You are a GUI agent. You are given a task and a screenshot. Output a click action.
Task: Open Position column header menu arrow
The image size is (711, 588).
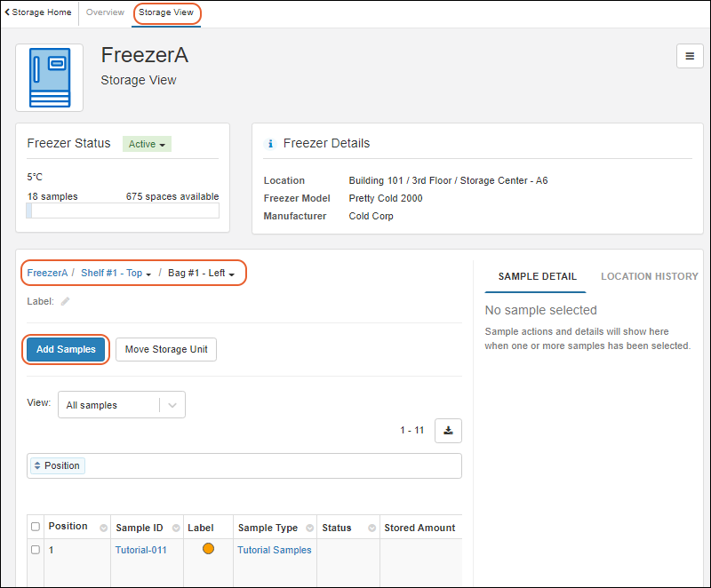point(103,528)
